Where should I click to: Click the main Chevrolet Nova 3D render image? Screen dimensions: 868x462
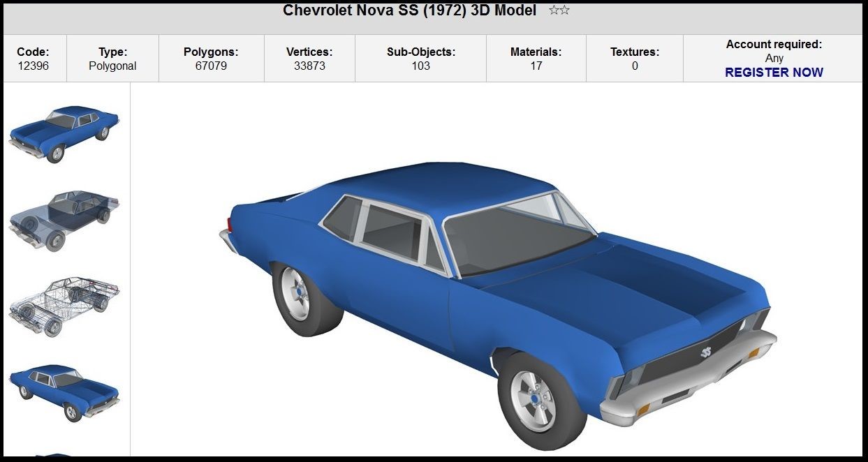tap(498, 306)
